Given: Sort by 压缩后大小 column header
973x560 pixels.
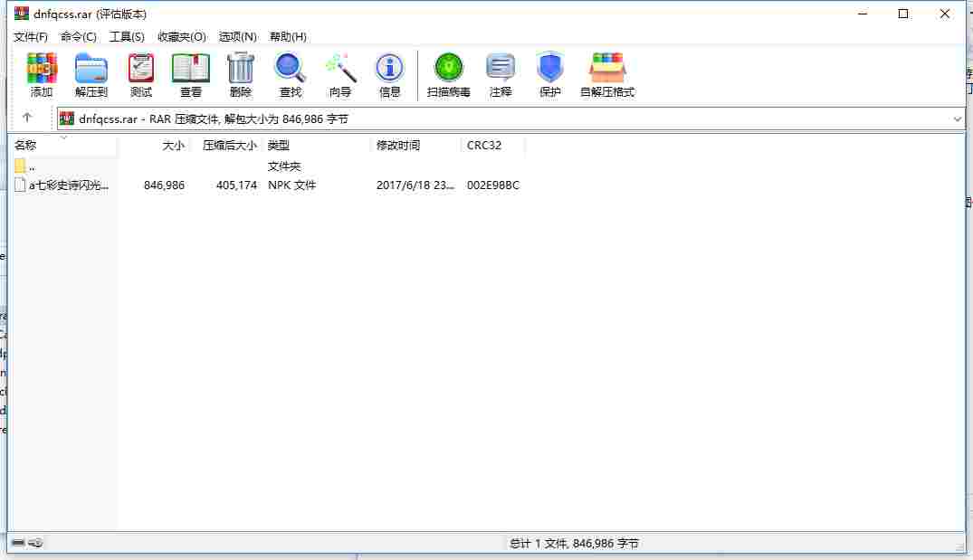Looking at the screenshot, I should (226, 145).
